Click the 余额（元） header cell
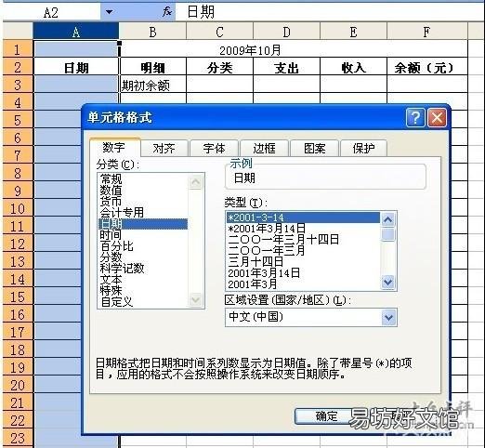Screen dimensions: 485x448 point(427,67)
